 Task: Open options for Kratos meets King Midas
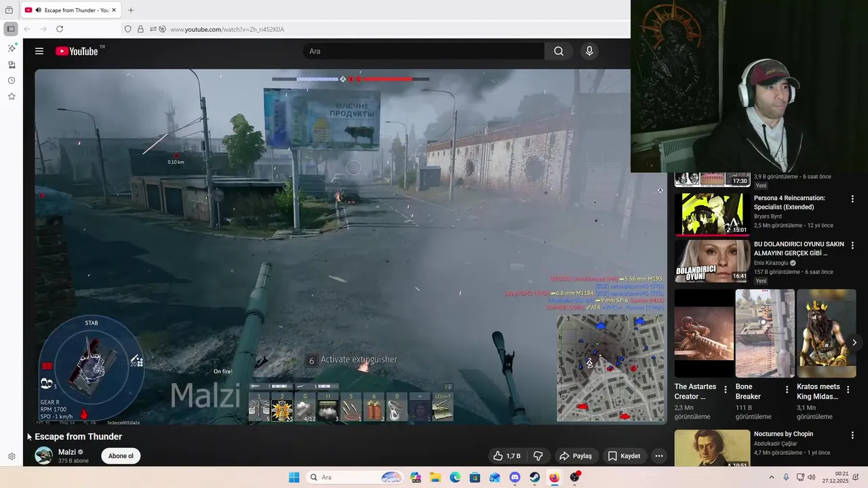tap(848, 389)
